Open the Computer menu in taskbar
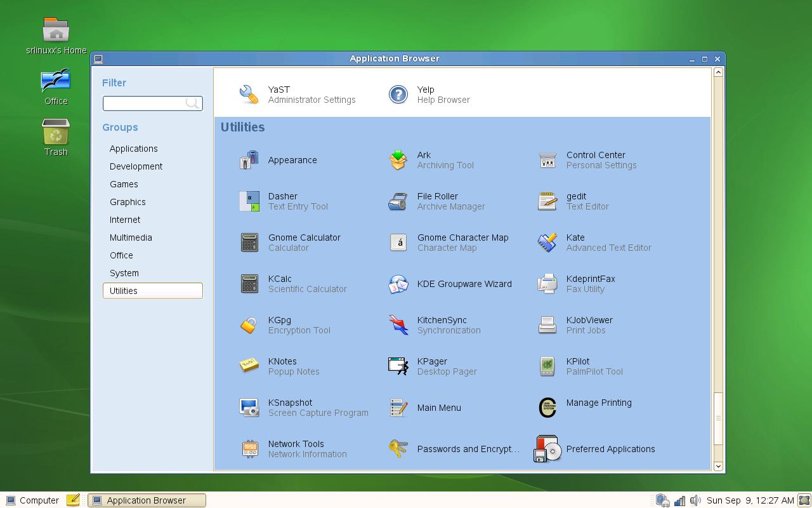The height and width of the screenshot is (508, 812). point(32,500)
